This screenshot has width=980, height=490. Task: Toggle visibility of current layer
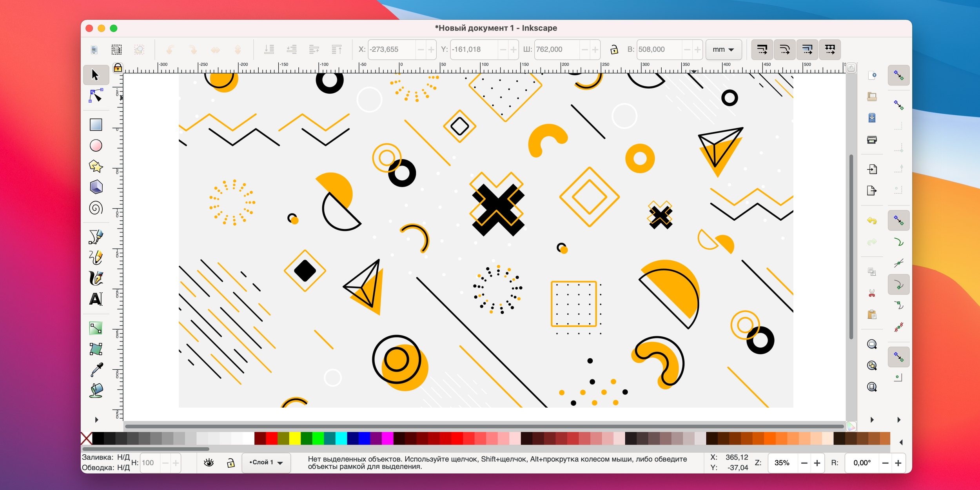click(209, 463)
